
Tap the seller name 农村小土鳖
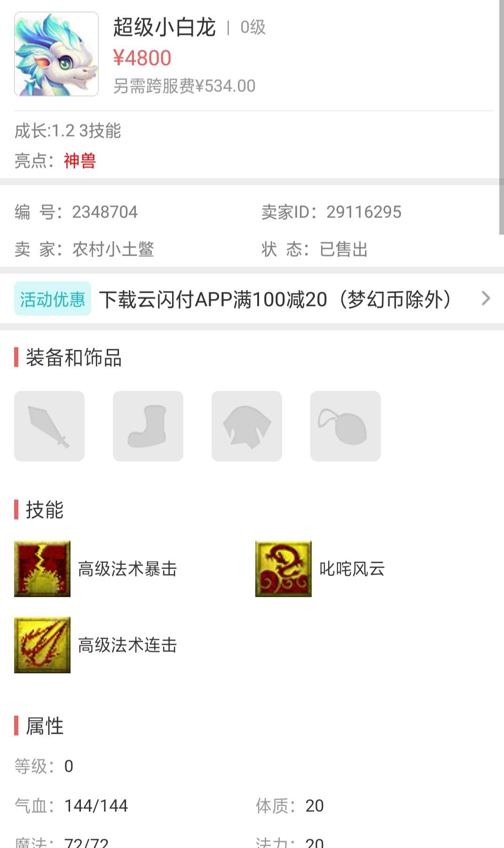pos(113,249)
